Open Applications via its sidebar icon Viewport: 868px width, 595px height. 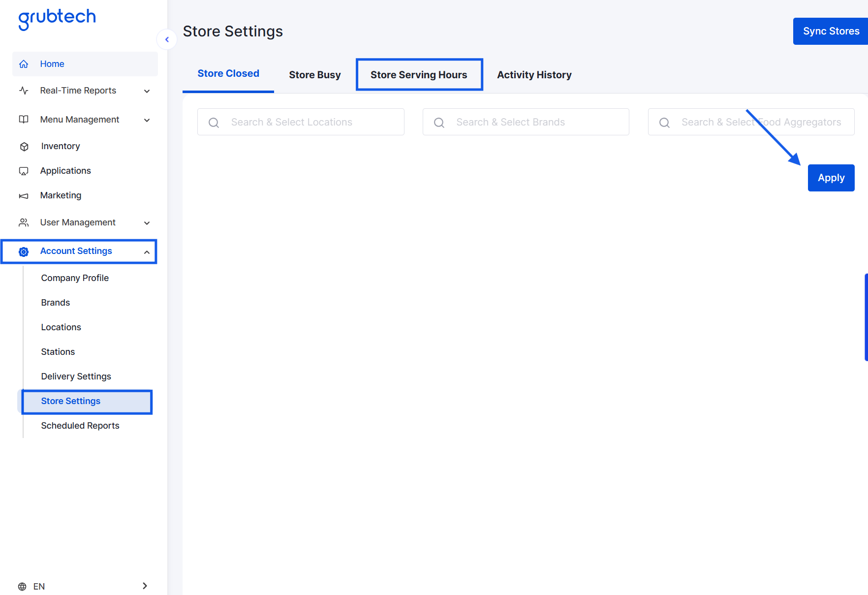(x=24, y=171)
